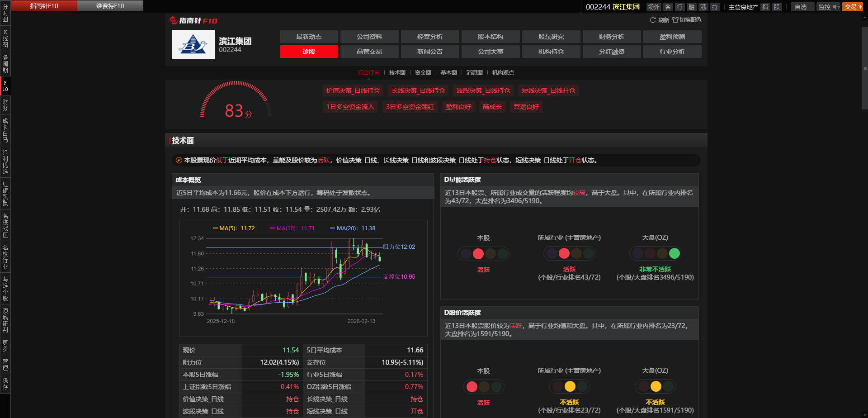Open the 行业分析 menu tab
Viewport: 868px width, 418px height.
pos(672,52)
